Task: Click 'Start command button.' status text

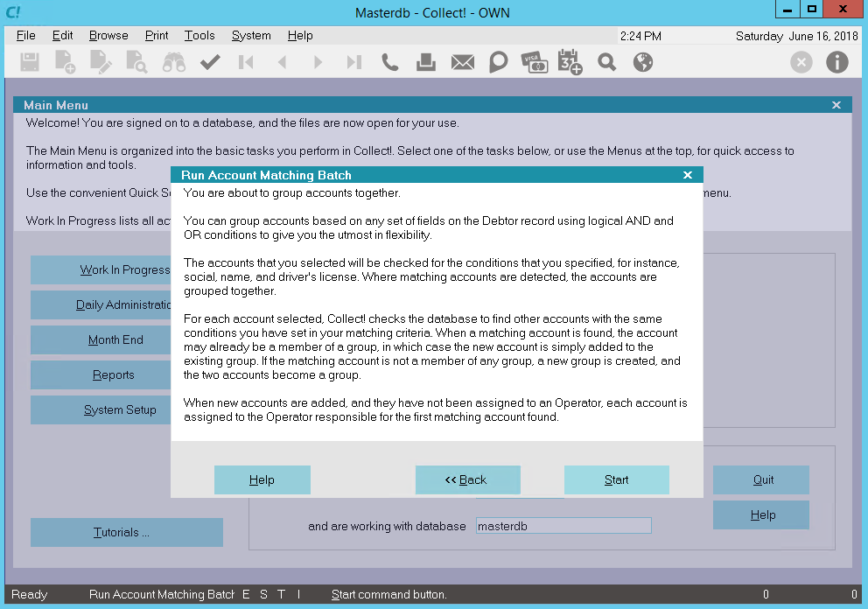Action: [x=389, y=595]
